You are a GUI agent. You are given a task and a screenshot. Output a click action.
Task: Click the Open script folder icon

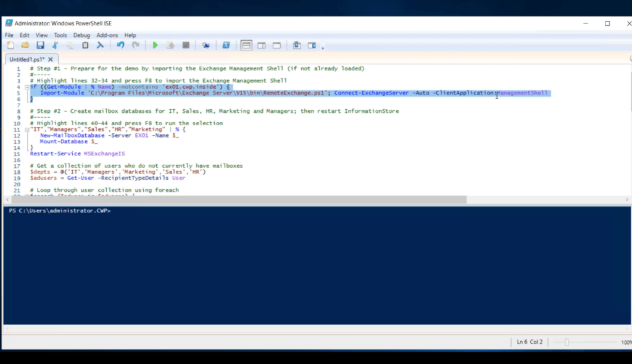pos(25,46)
